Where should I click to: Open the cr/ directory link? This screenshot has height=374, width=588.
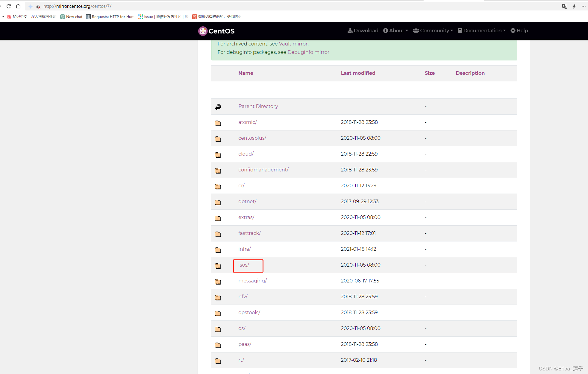242,186
